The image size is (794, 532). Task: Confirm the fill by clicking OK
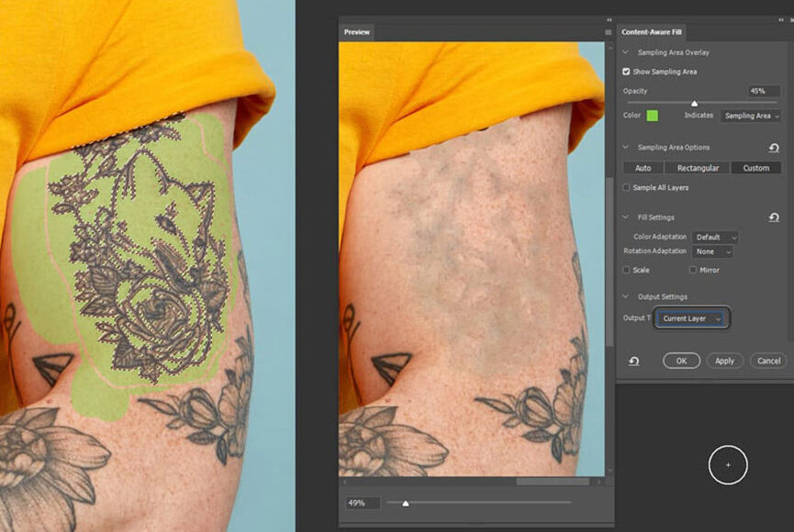tap(680, 360)
